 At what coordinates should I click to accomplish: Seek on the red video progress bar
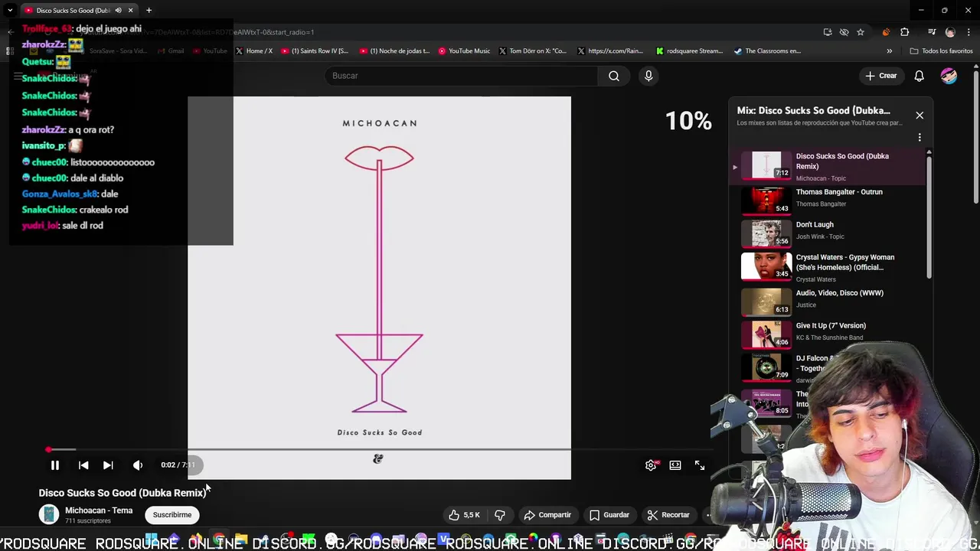[375, 449]
